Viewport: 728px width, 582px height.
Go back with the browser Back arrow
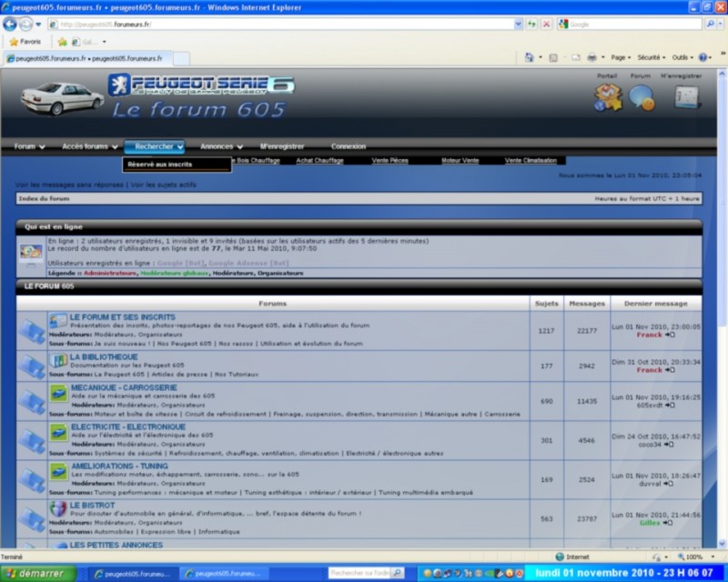10,25
